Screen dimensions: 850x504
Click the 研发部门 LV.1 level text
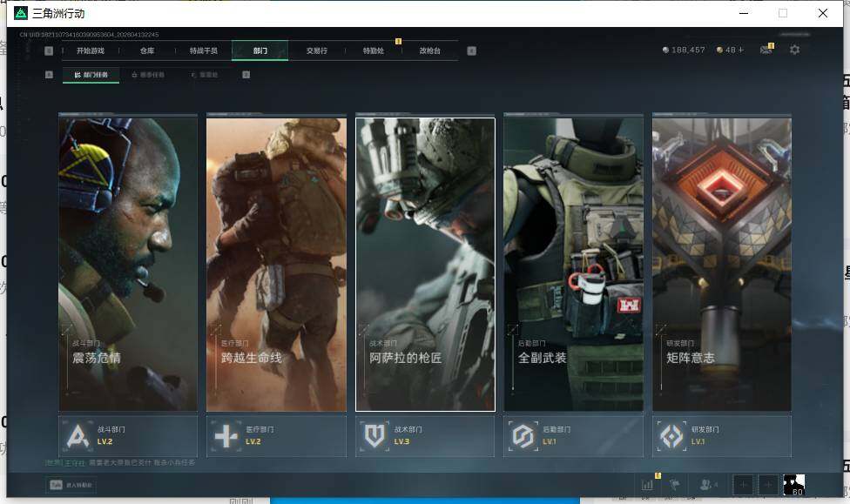[698, 441]
